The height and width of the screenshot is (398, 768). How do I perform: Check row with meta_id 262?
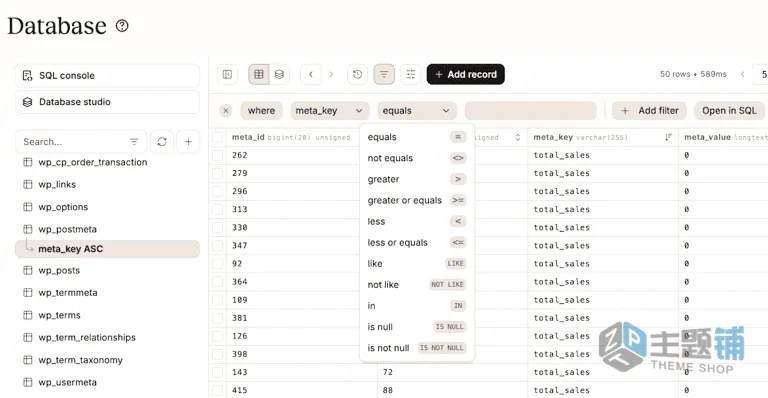[x=217, y=156]
